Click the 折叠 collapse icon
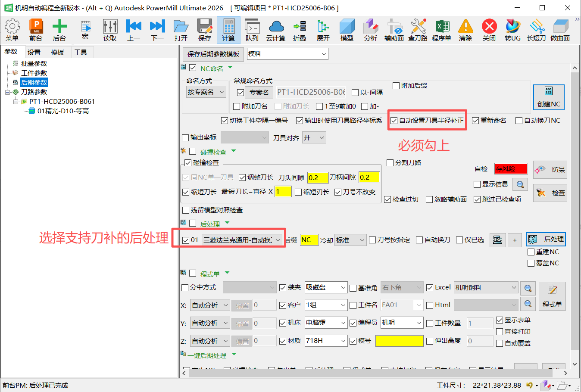Viewport: 581px width, 392px height. pos(300,30)
